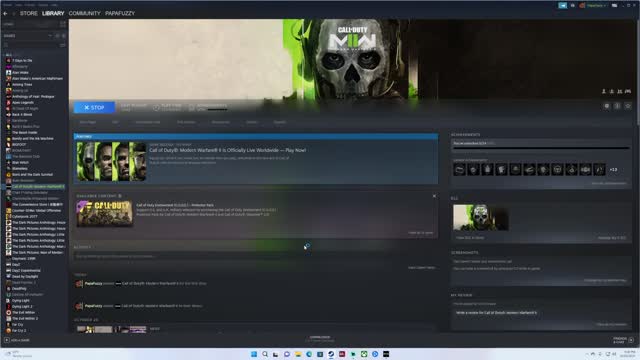This screenshot has height=360, width=640.
Task: Open game info icon
Action: (x=617, y=106)
